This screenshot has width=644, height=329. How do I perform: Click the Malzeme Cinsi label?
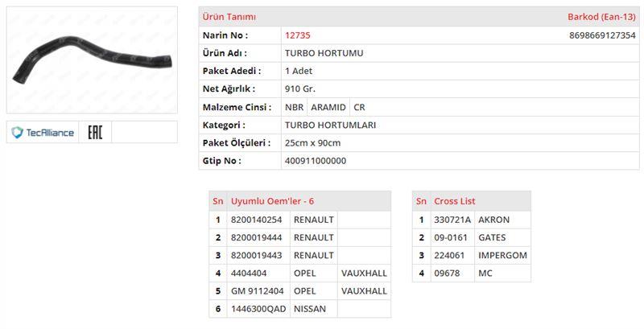237,107
